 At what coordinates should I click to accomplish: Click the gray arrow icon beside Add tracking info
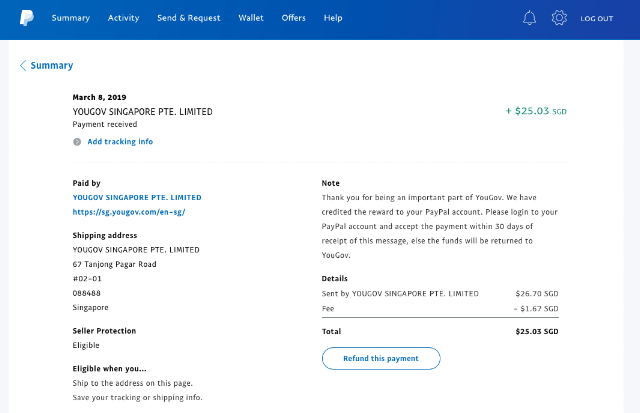(77, 142)
